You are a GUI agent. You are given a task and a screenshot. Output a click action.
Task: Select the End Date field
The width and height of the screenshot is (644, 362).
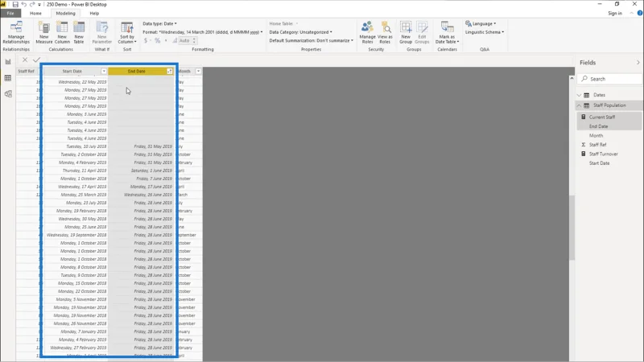[598, 126]
